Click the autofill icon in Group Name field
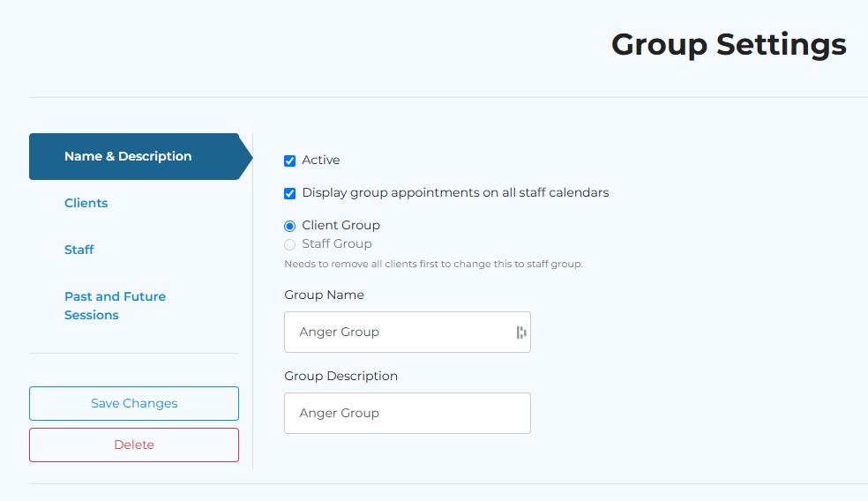The image size is (868, 501). tap(521, 333)
